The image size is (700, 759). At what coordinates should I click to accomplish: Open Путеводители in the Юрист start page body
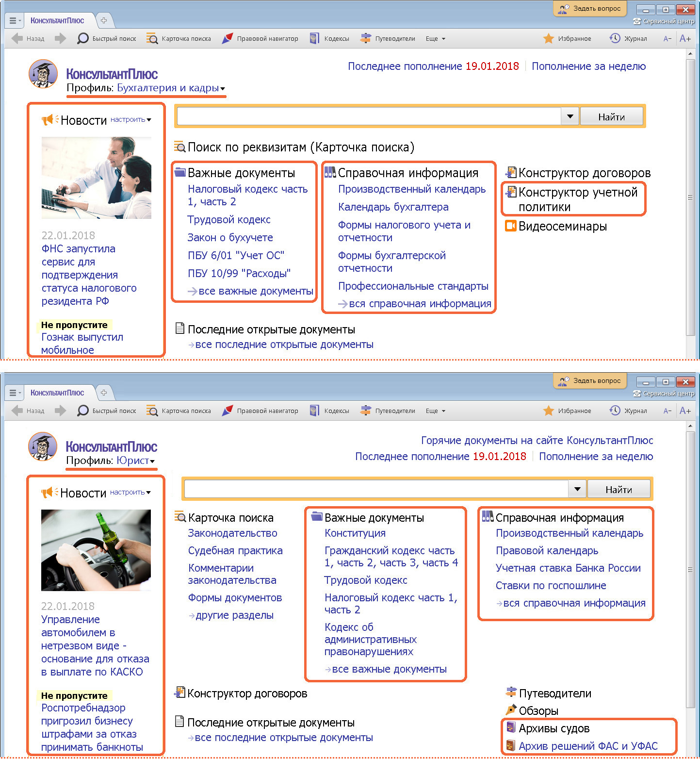[548, 693]
